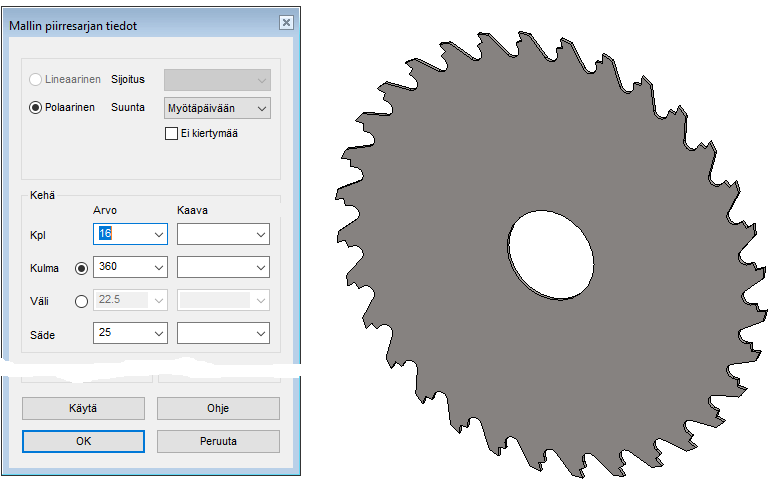Select the Lineaarinen radio button
The width and height of the screenshot is (774, 486).
click(x=36, y=79)
